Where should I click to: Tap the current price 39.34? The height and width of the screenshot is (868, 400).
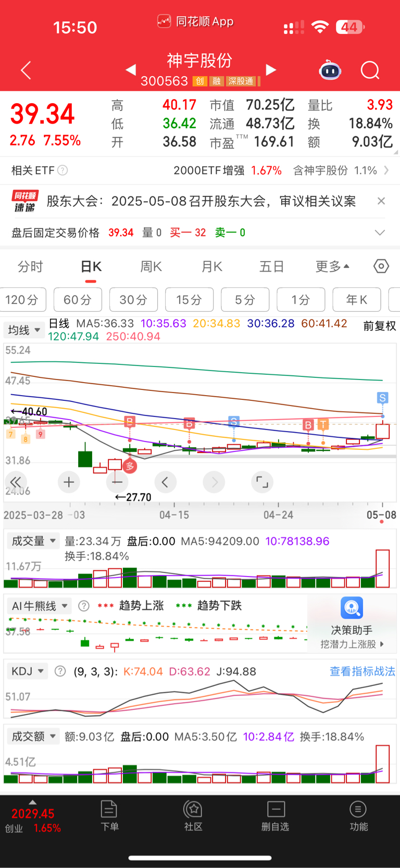[x=43, y=114]
